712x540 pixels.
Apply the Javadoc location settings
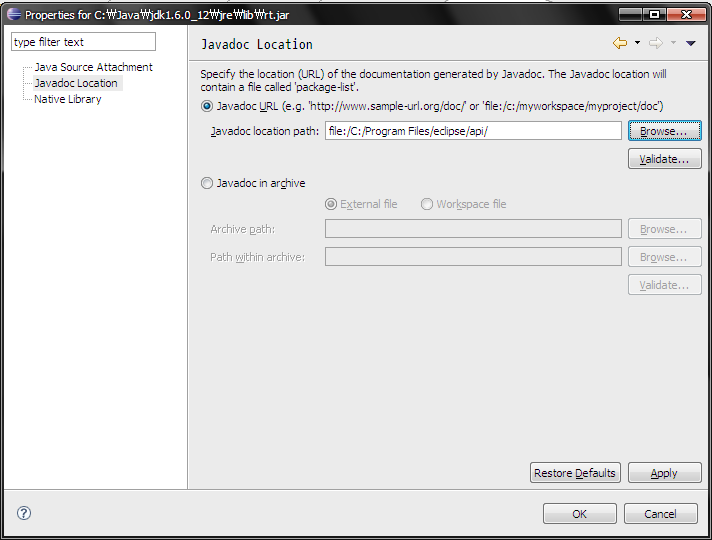[665, 473]
